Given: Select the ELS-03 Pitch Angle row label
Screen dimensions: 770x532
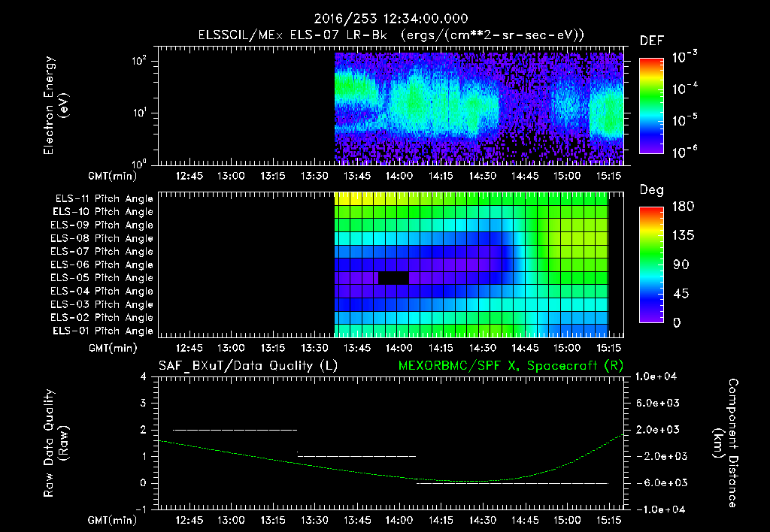Looking at the screenshot, I should click(x=102, y=304).
